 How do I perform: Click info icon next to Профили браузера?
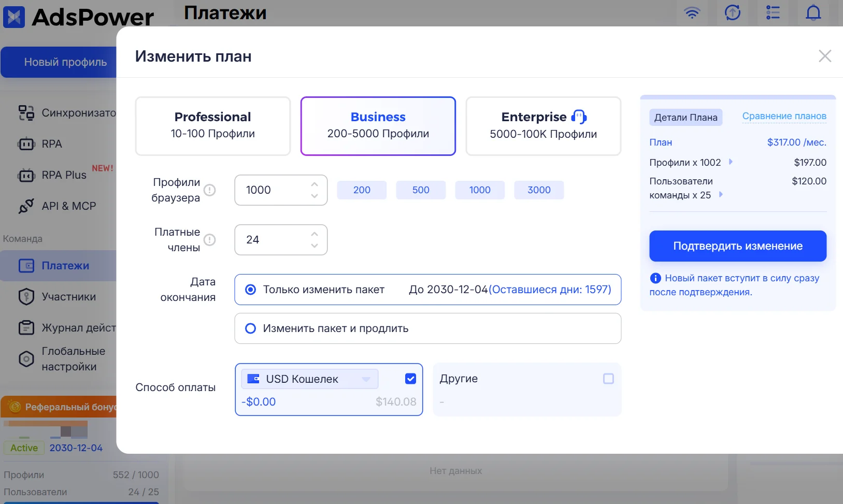[x=209, y=190]
